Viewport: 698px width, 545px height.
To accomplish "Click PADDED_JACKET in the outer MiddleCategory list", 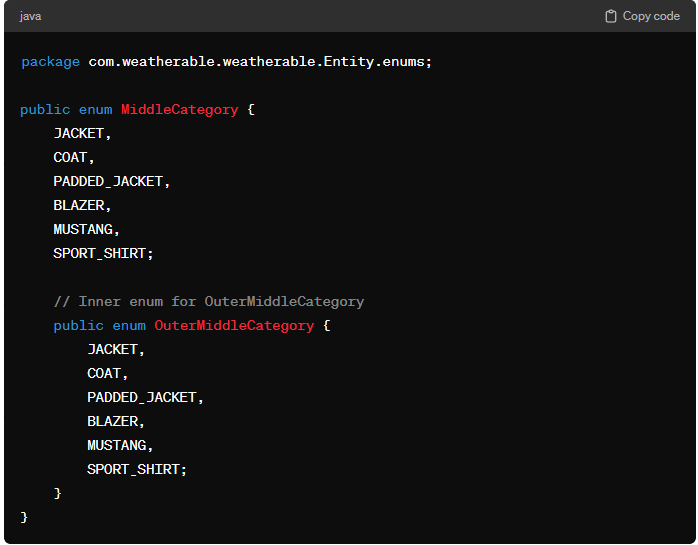I will point(108,181).
